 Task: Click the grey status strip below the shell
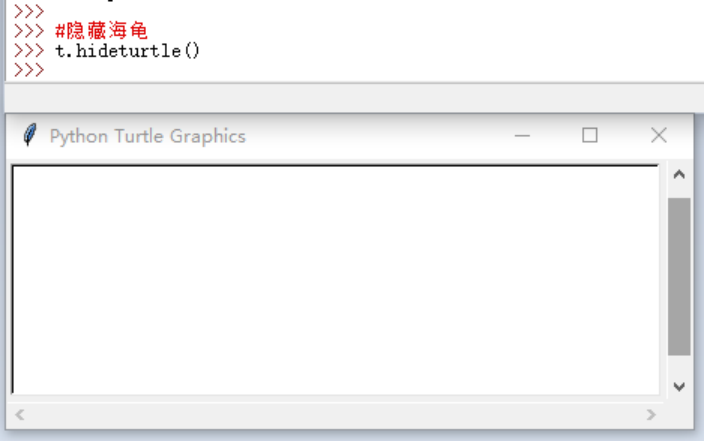350,98
